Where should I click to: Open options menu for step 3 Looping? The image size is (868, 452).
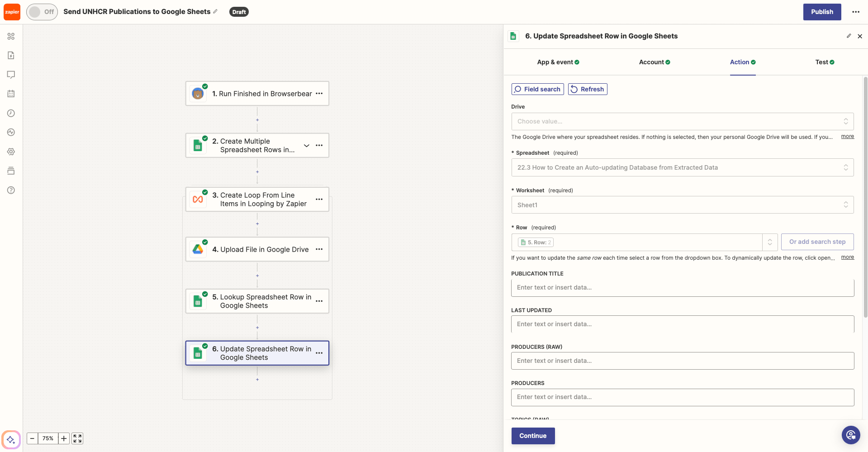point(319,200)
